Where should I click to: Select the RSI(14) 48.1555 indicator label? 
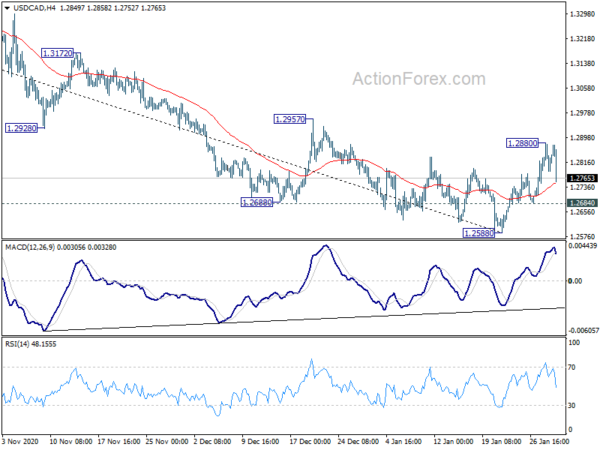(x=31, y=344)
